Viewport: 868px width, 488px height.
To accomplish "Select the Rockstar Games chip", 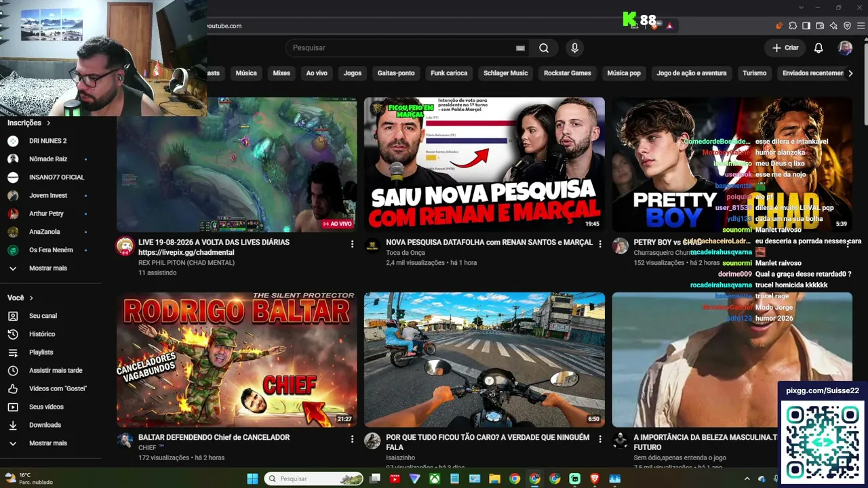I will tap(568, 73).
